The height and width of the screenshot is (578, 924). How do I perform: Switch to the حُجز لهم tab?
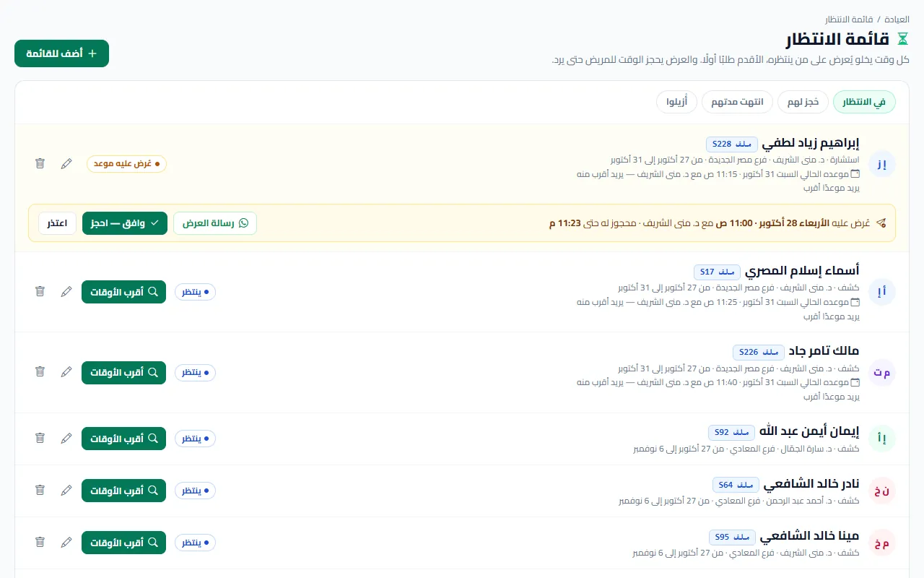803,102
